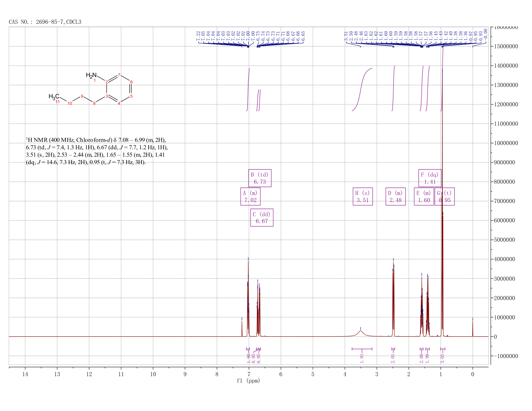Click the integral value 1.90 below aromatic multiplet

(248, 358)
